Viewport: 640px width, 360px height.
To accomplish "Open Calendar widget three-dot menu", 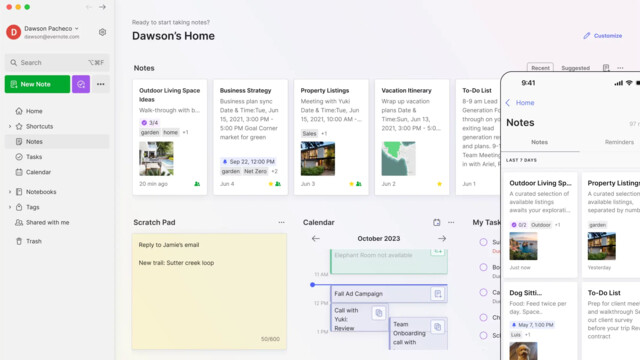I will (x=451, y=222).
